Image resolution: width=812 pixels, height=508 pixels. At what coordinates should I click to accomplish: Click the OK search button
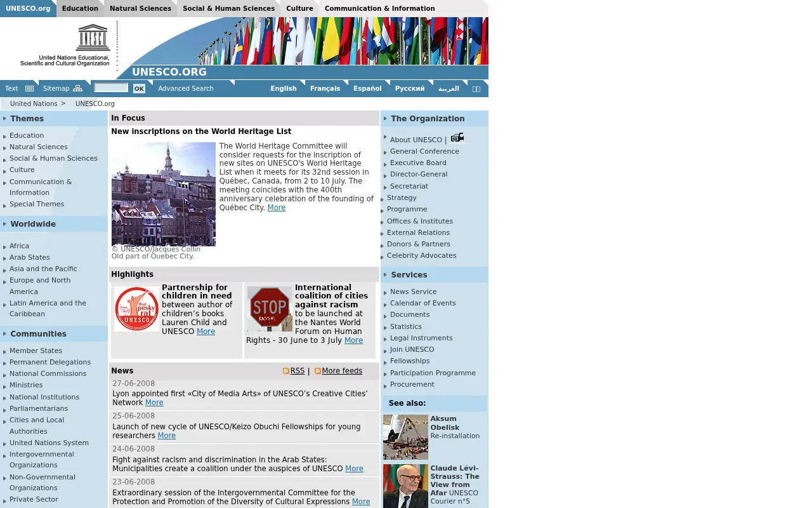point(139,88)
